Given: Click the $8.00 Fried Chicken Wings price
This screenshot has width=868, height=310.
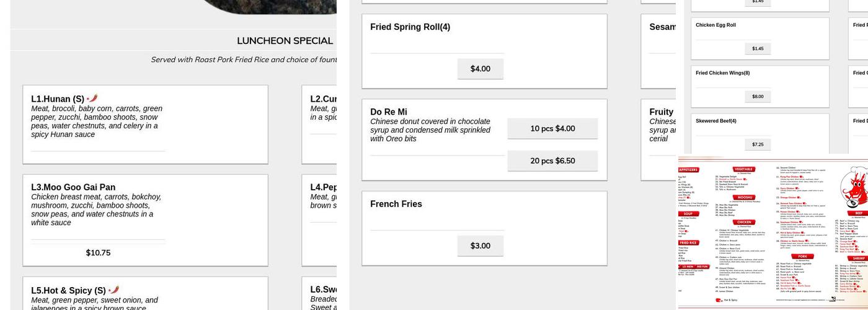Looking at the screenshot, I should coord(758,96).
